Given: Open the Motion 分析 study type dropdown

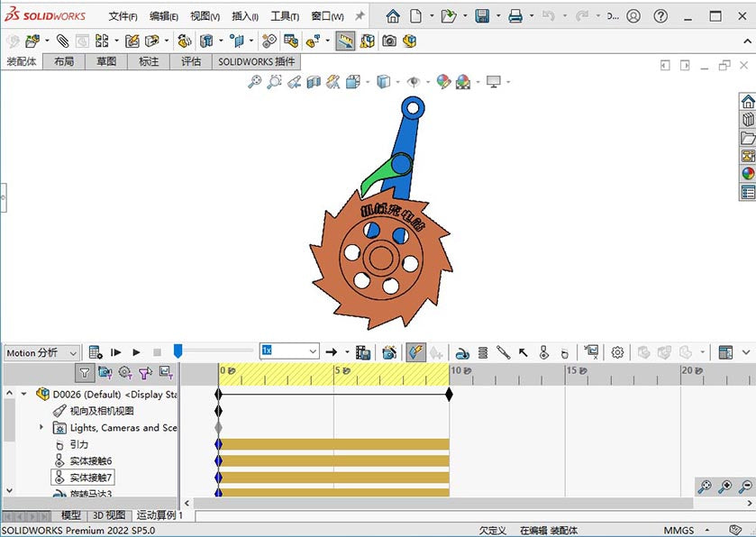Looking at the screenshot, I should point(41,353).
